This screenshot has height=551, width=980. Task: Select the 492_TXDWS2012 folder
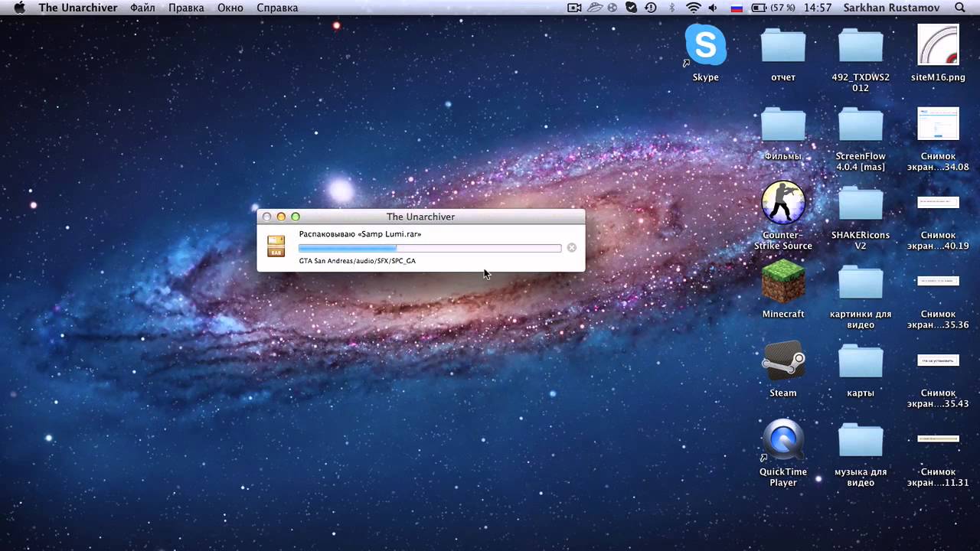tap(861, 46)
